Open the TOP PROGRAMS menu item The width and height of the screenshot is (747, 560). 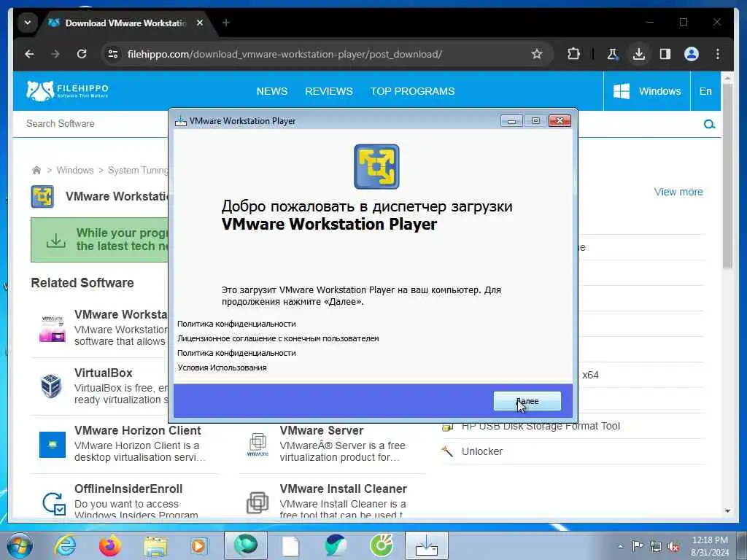tap(413, 91)
